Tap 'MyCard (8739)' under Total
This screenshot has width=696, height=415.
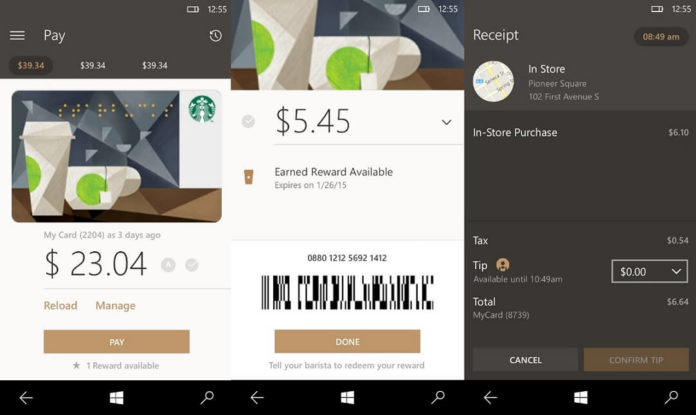[x=501, y=315]
